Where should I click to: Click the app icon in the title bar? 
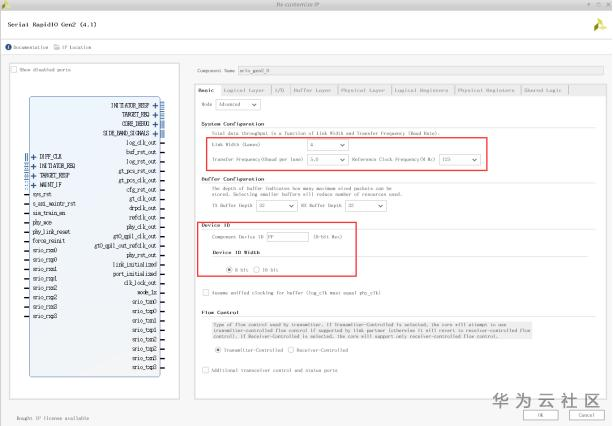pyautogui.click(x=5, y=4)
